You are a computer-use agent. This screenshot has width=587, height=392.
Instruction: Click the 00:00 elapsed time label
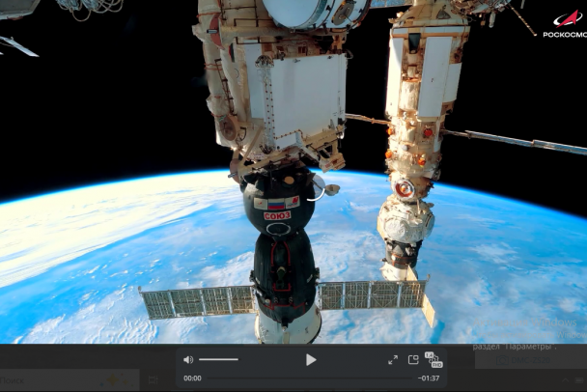coord(192,378)
